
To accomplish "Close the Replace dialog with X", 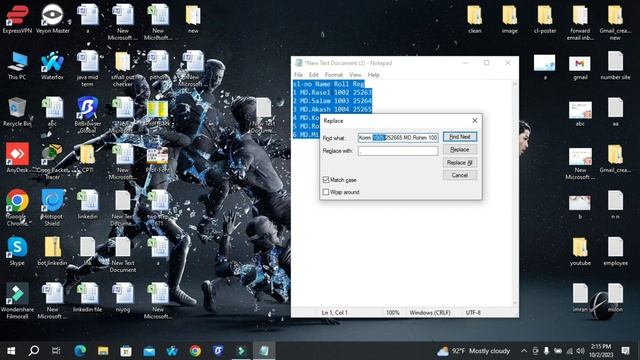I will pos(475,120).
